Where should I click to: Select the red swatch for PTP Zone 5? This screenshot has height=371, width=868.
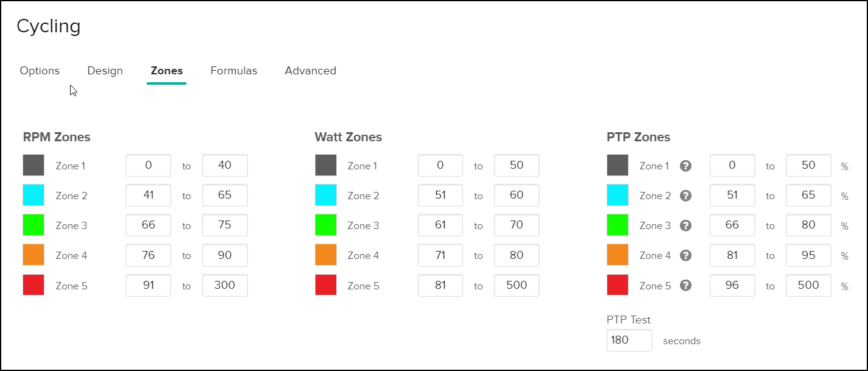(x=618, y=285)
